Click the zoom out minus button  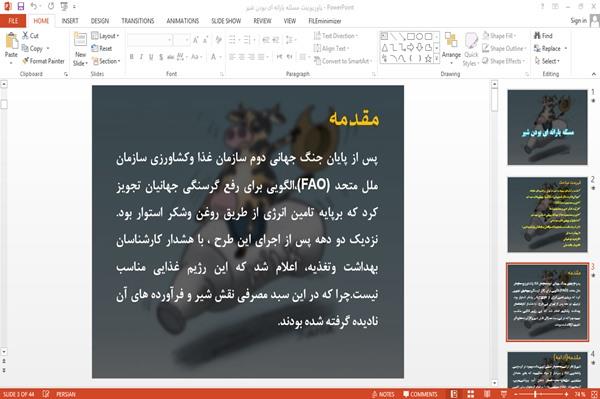pos(516,394)
